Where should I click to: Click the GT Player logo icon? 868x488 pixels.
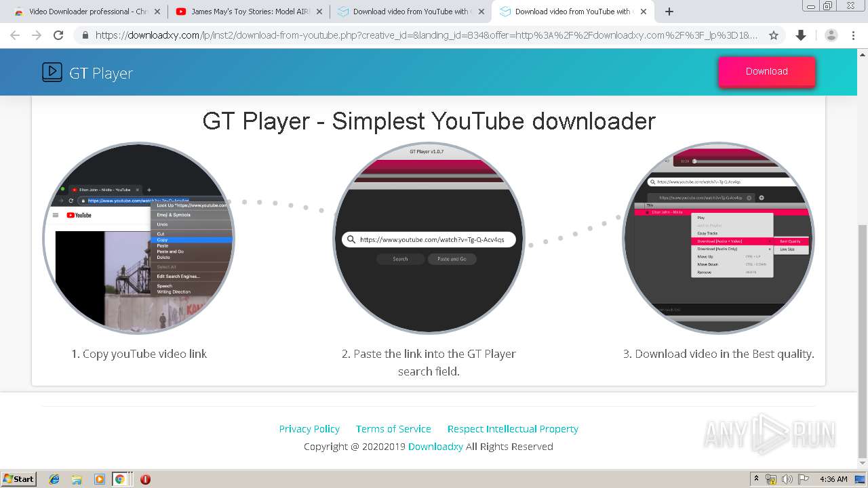(x=52, y=72)
